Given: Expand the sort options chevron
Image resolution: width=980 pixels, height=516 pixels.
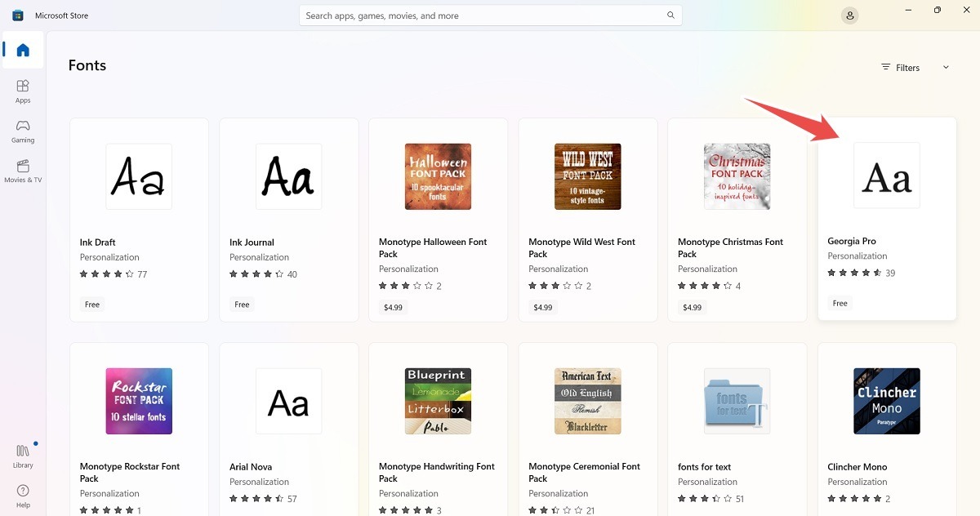Looking at the screenshot, I should pos(945,67).
